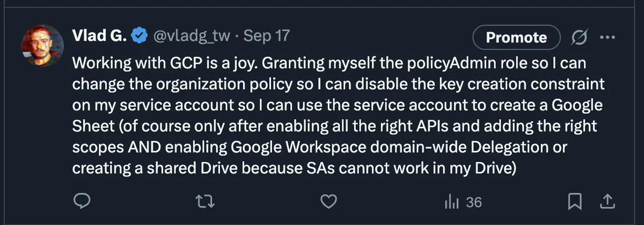Click the Promote button
The image size is (644, 225).
tap(516, 37)
